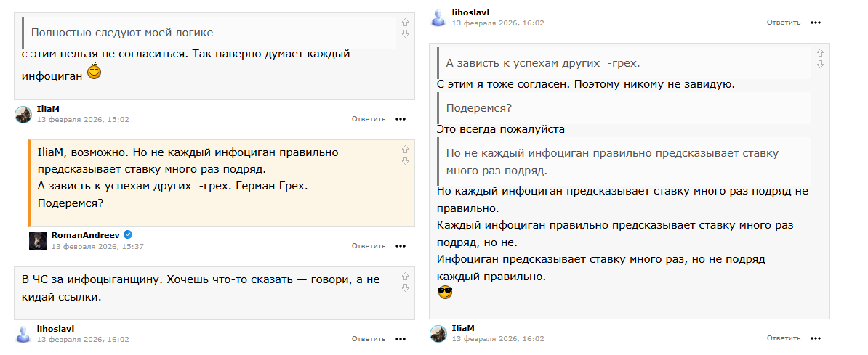
Task: Click the timestamp "13 февраля 2026, 15:37"
Action: coord(97,247)
